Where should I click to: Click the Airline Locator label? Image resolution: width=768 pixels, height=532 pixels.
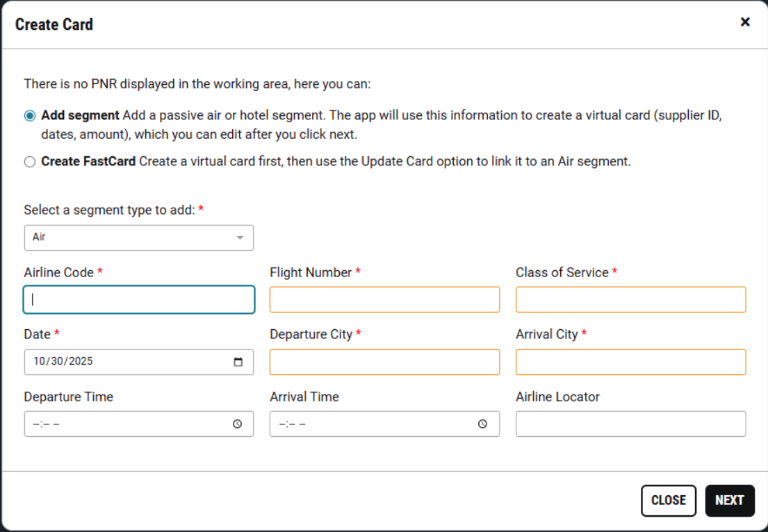click(558, 397)
